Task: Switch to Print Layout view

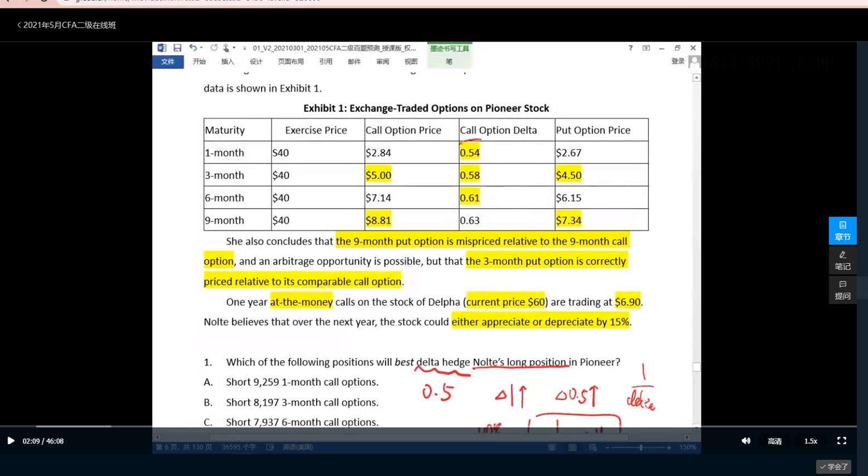Action: pyautogui.click(x=573, y=447)
